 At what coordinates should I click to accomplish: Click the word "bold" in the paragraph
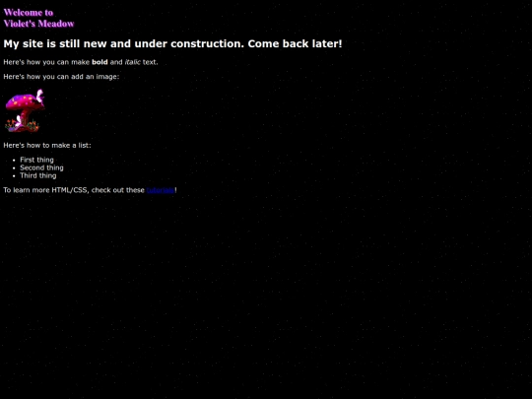click(x=100, y=62)
